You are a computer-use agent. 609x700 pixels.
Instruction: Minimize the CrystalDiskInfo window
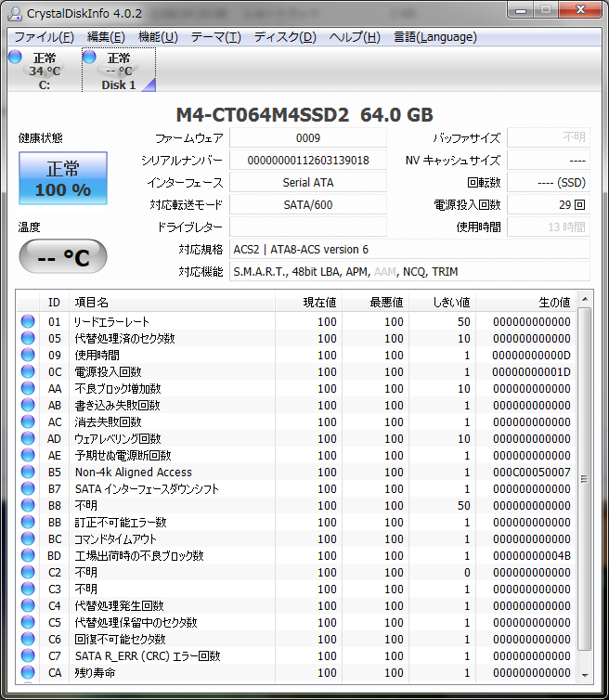click(x=521, y=10)
